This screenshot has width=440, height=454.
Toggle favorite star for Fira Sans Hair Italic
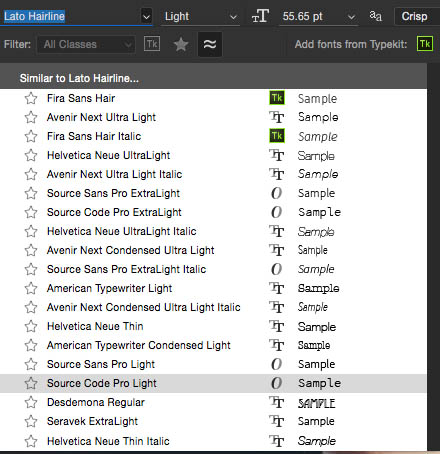[x=31, y=136]
